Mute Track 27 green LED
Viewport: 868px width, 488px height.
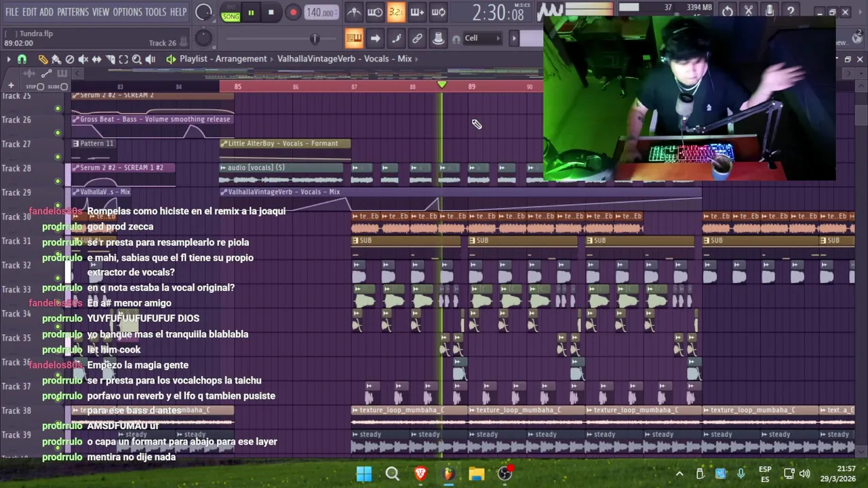point(58,157)
